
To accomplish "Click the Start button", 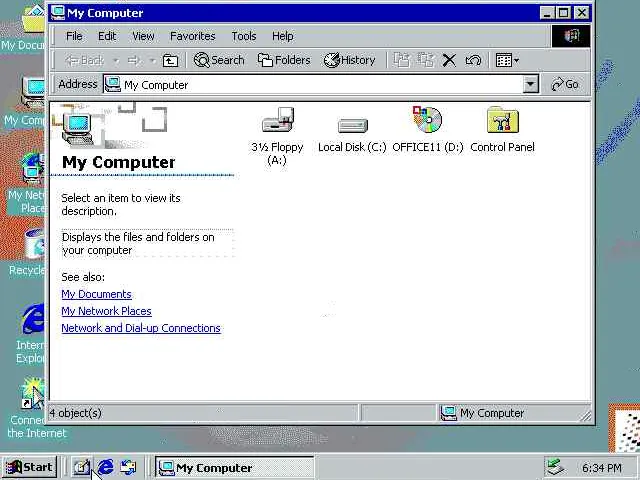I will pyautogui.click(x=30, y=467).
